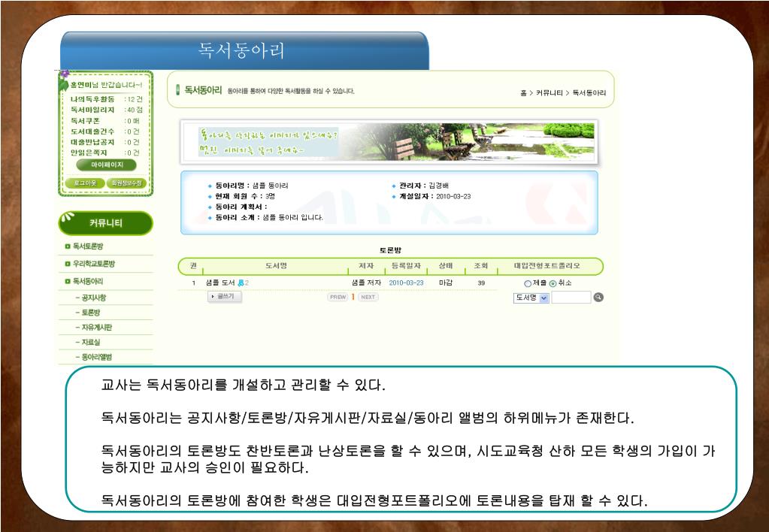Click the 로그아웃 button
The height and width of the screenshot is (532, 769).
pos(85,183)
